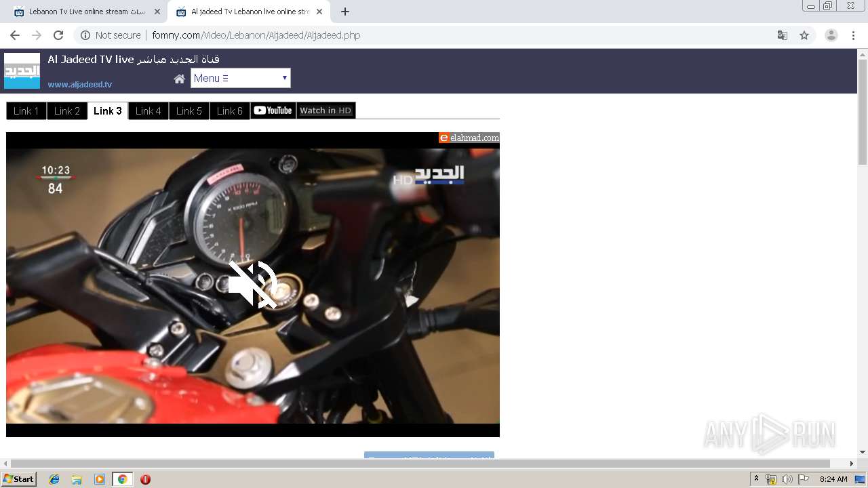Click the Al Jadeed TV live page title
Screen dimensions: 868x488
(134, 60)
